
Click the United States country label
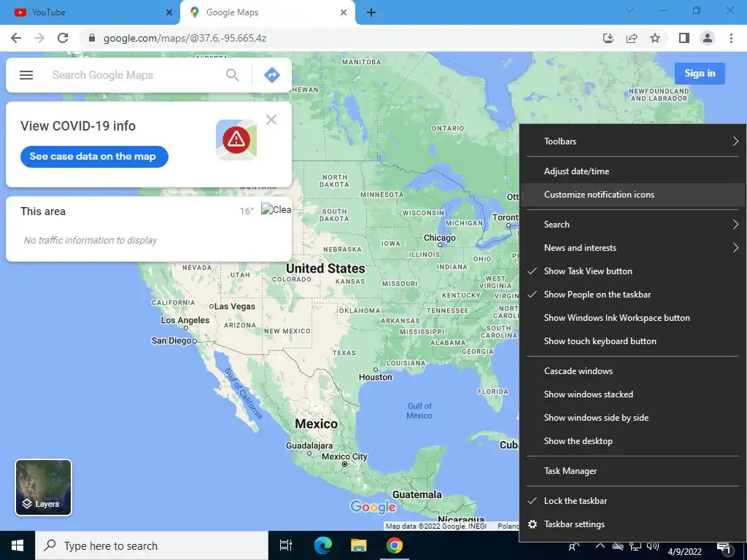coord(325,268)
